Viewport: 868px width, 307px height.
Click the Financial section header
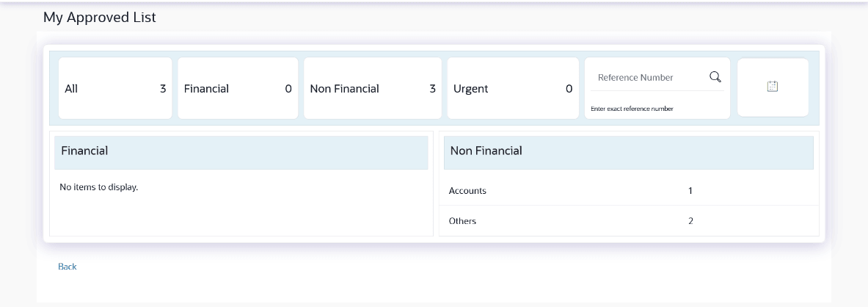[241, 151]
